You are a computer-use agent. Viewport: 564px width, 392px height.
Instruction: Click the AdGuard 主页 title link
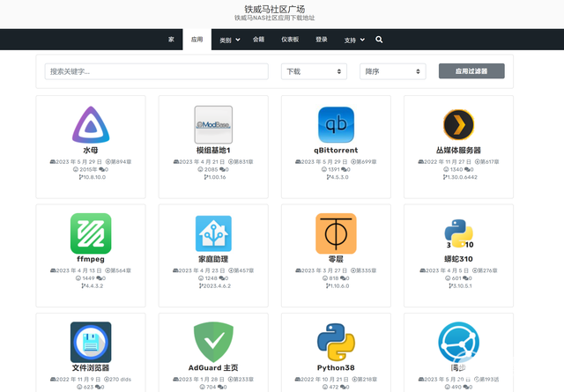point(213,367)
